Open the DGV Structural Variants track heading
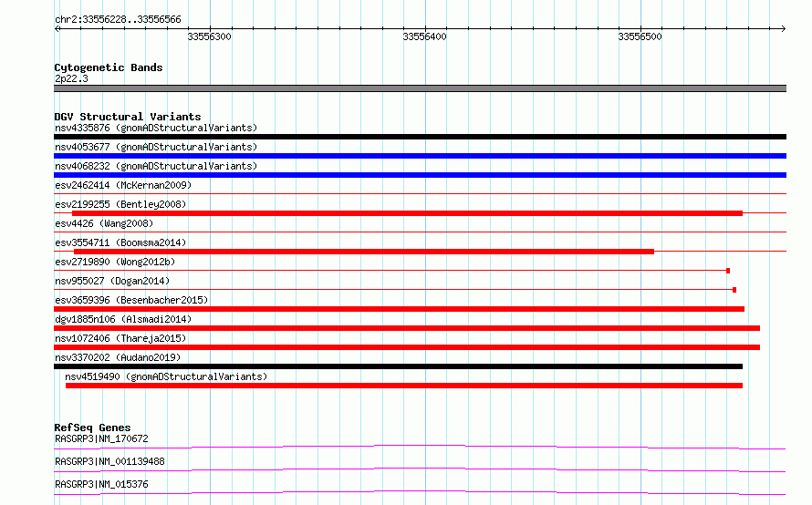 128,117
